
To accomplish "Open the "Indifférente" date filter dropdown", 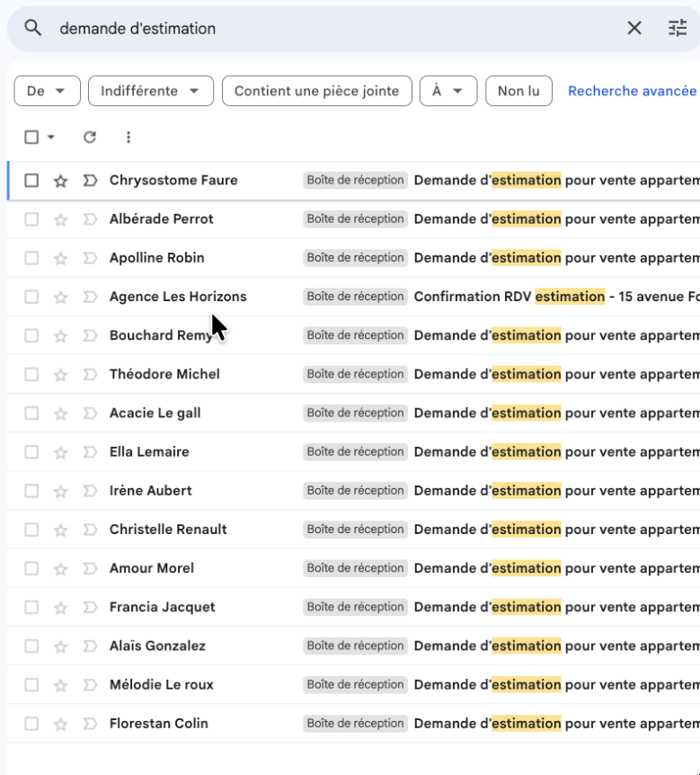I will click(x=150, y=91).
